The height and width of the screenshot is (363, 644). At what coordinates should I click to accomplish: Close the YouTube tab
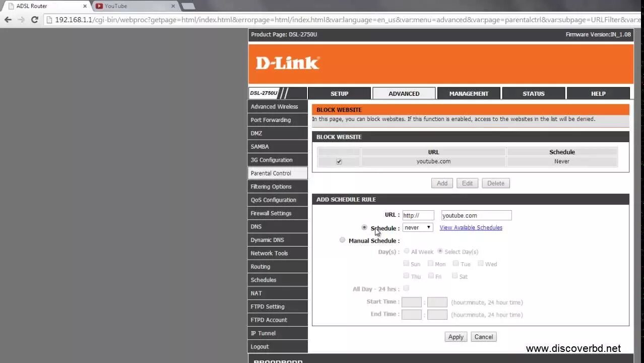(173, 6)
